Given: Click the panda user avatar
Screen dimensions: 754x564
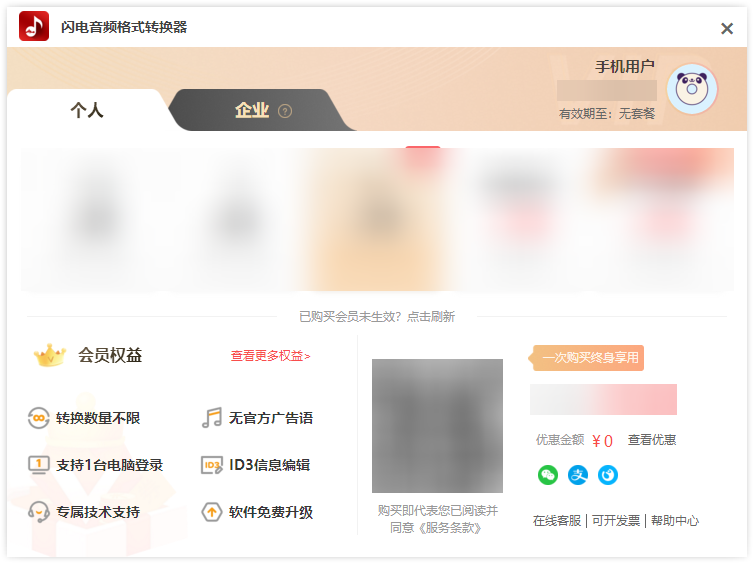Looking at the screenshot, I should coord(692,89).
